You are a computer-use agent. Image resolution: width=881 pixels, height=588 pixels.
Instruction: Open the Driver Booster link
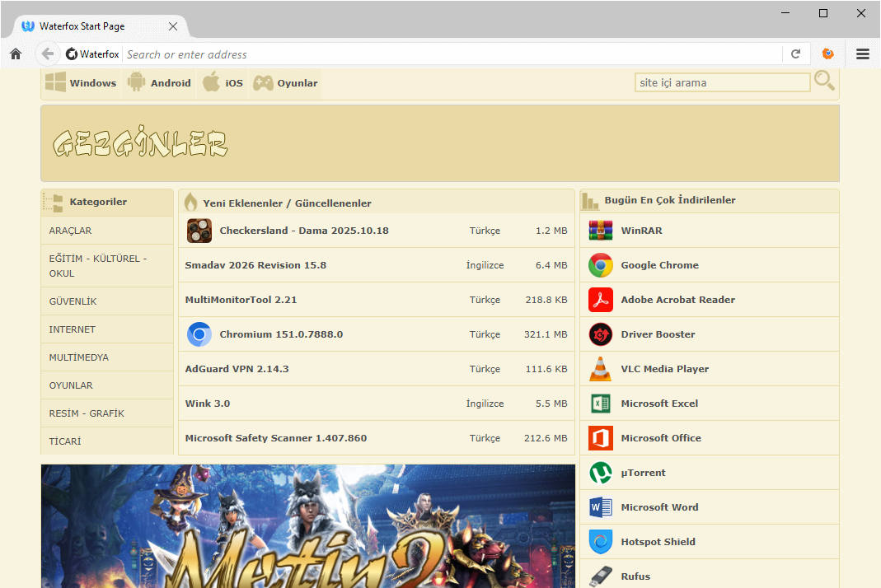(658, 334)
